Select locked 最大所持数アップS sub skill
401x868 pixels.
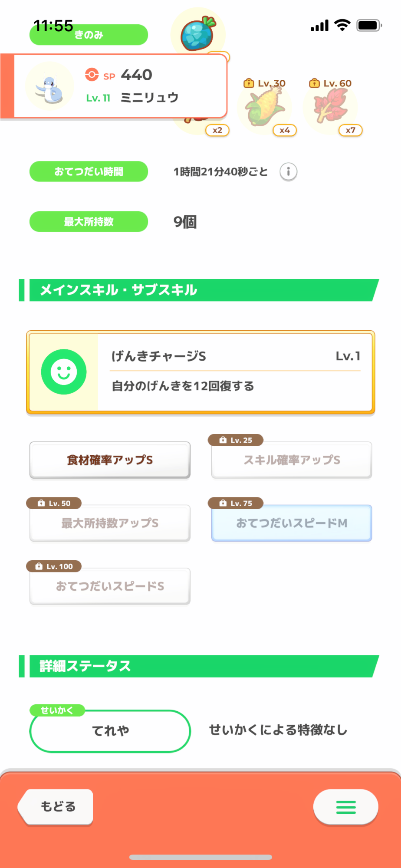110,523
